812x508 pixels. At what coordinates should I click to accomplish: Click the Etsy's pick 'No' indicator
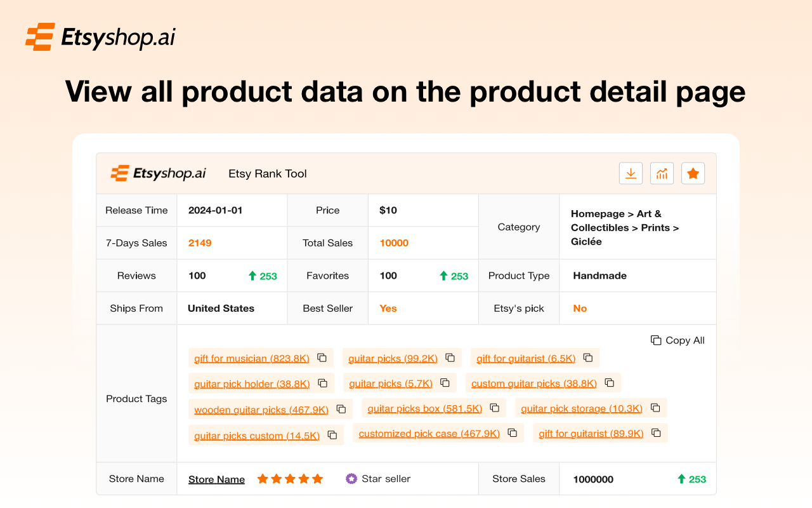click(579, 308)
